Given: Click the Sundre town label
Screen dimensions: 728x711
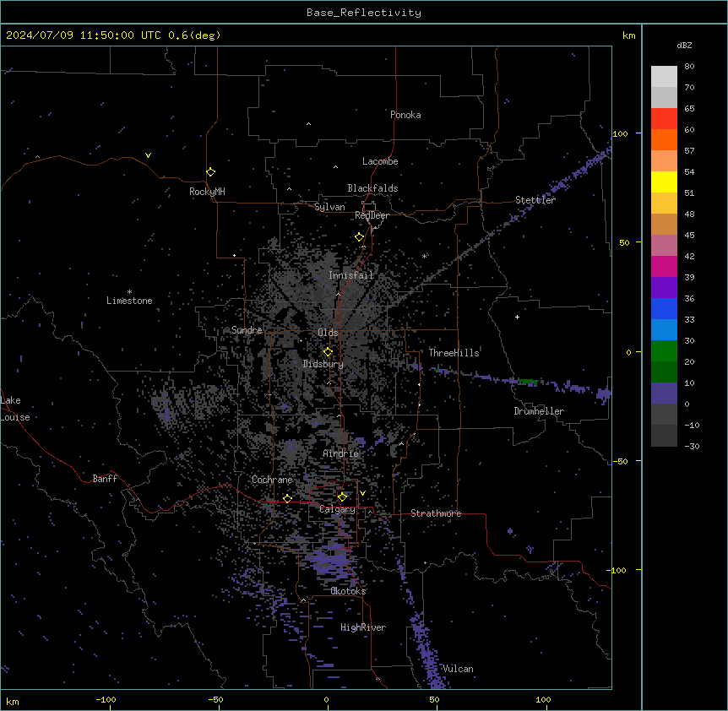Looking at the screenshot, I should click(x=247, y=330).
